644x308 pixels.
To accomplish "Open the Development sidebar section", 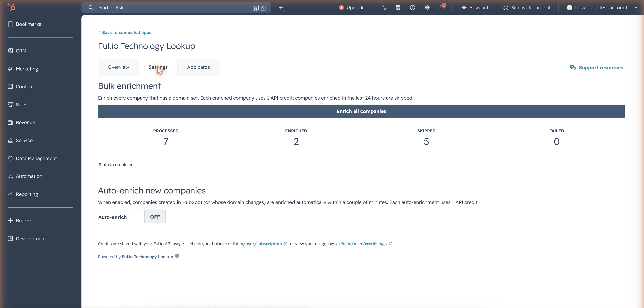I will pos(27,238).
